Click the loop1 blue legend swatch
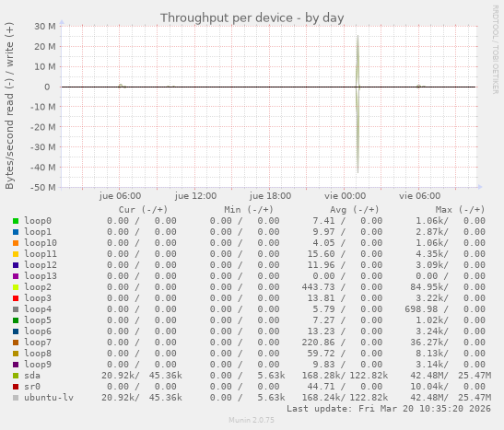This screenshot has width=504, height=430. pos(16,232)
